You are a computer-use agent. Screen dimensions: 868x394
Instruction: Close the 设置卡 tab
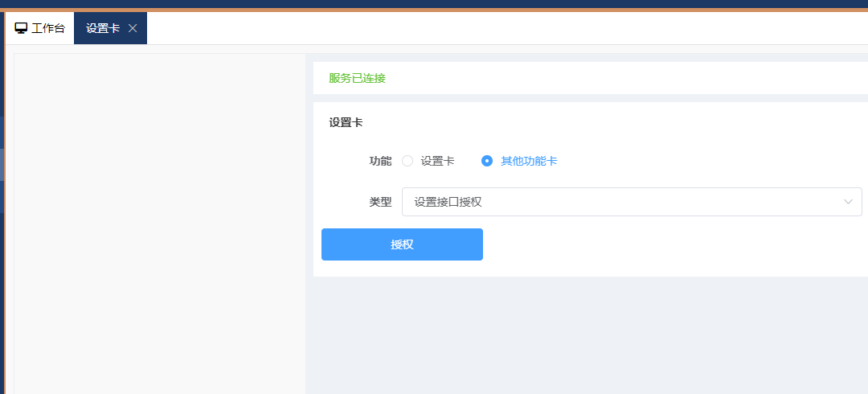point(133,28)
